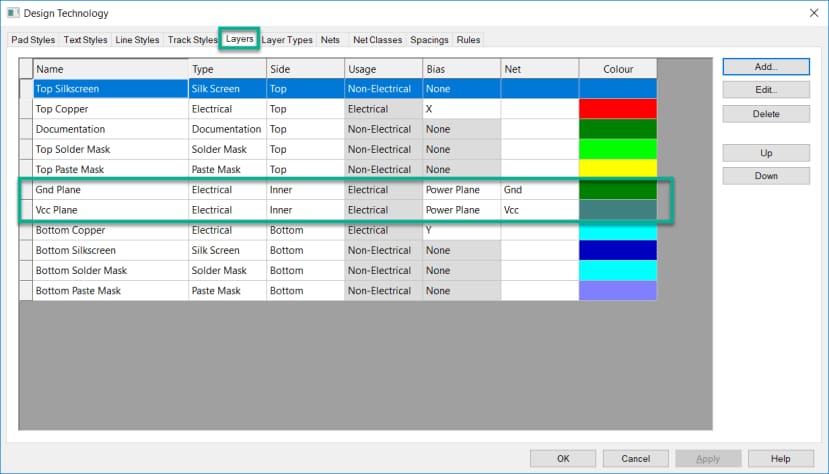Click the Bottom Paste Mask lavender swatch

pyautogui.click(x=618, y=291)
